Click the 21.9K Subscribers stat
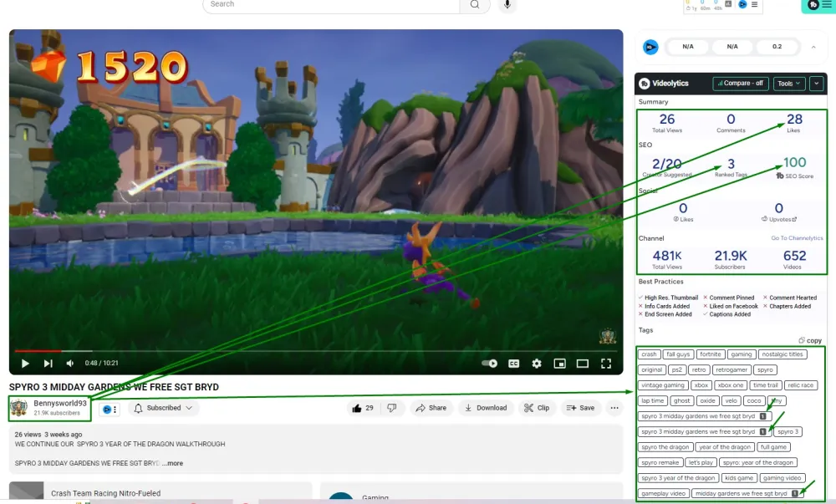The width and height of the screenshot is (836, 504). click(x=731, y=259)
